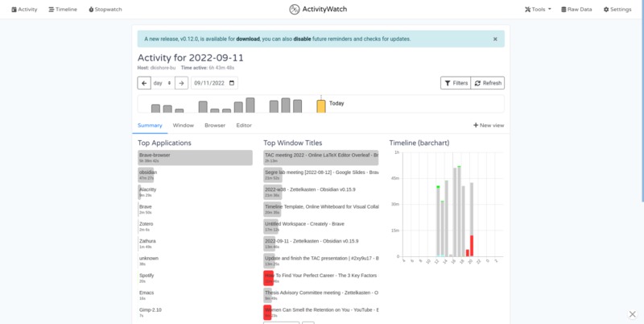Refresh the activity data
This screenshot has width=644, height=324.
(x=488, y=83)
